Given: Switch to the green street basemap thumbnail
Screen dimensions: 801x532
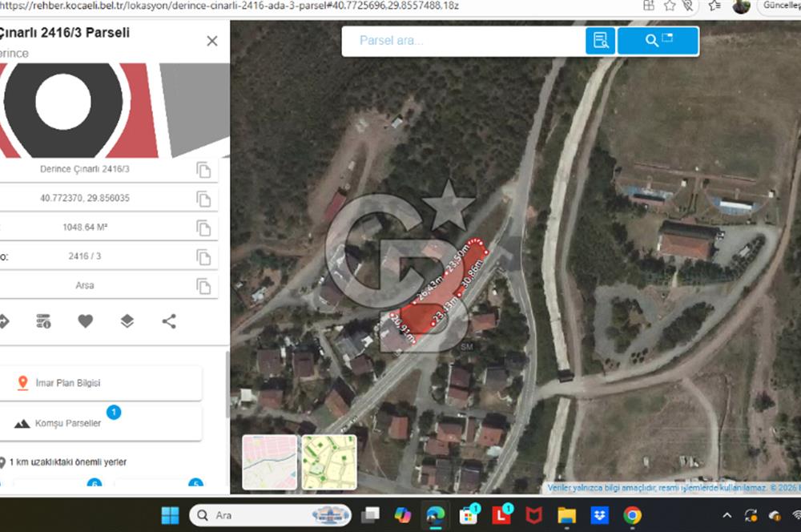Looking at the screenshot, I should point(328,462).
